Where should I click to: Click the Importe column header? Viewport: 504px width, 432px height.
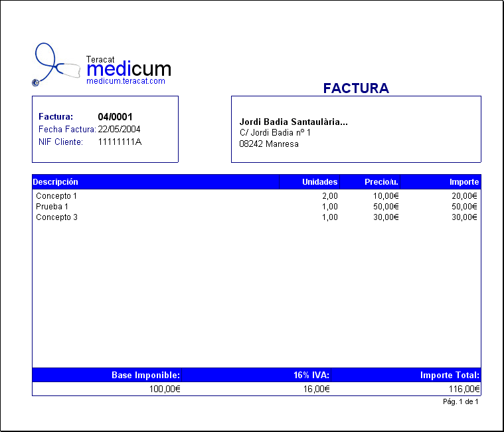click(x=464, y=182)
